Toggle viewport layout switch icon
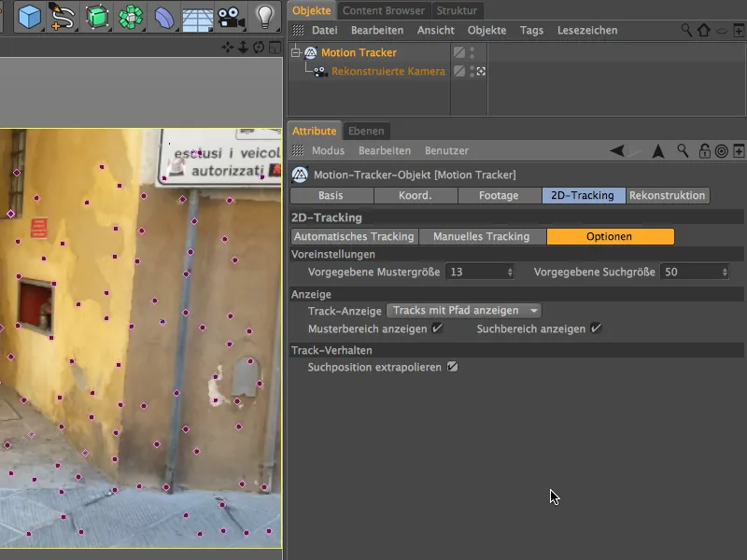 [275, 48]
